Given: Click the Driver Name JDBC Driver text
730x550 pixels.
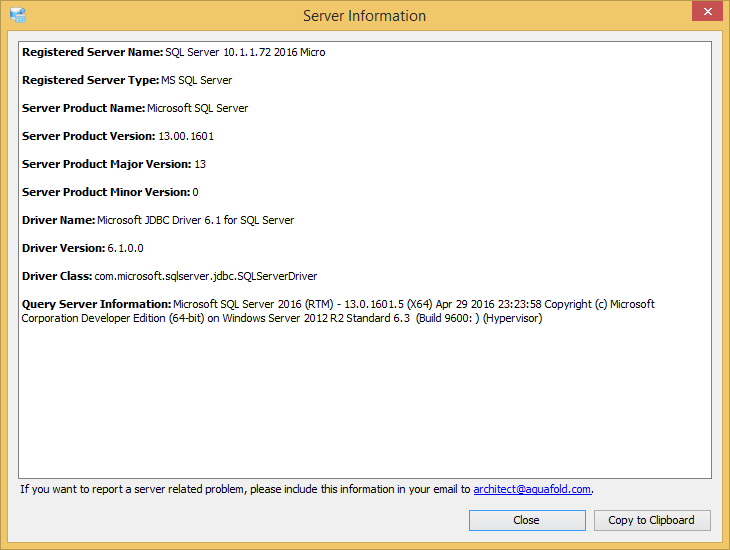Looking at the screenshot, I should point(196,220).
